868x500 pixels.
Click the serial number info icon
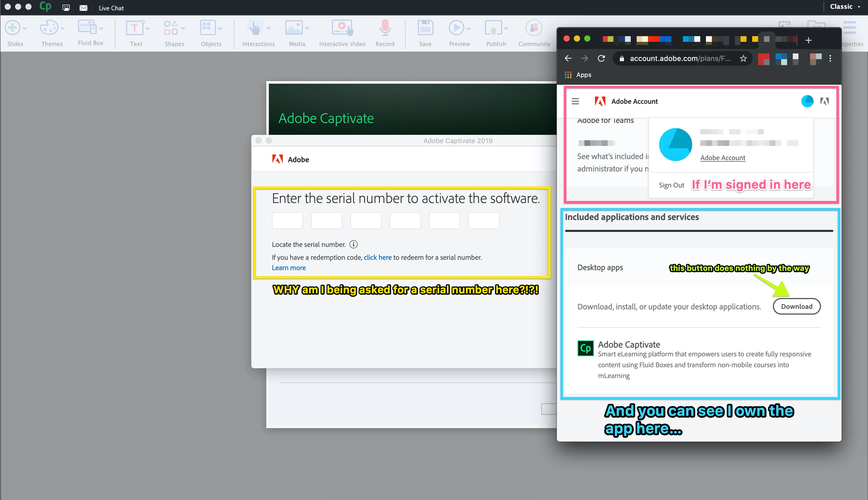[353, 245]
